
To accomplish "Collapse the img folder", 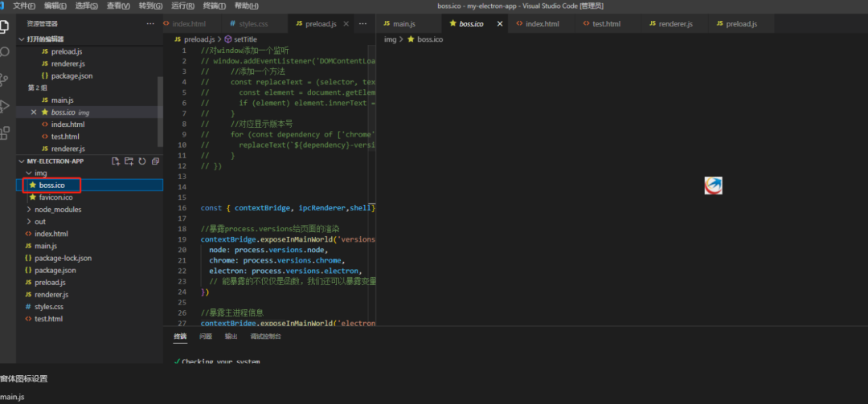I will pyautogui.click(x=40, y=173).
